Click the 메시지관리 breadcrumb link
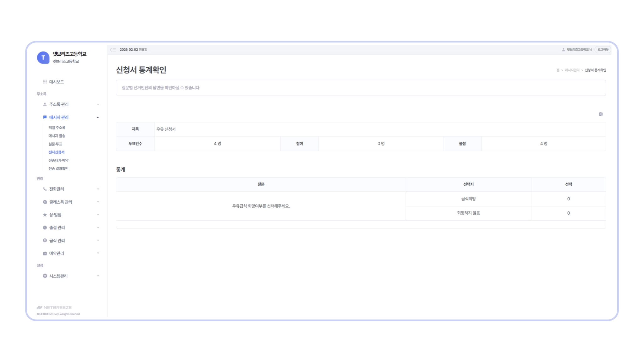The width and height of the screenshot is (644, 362). 572,70
